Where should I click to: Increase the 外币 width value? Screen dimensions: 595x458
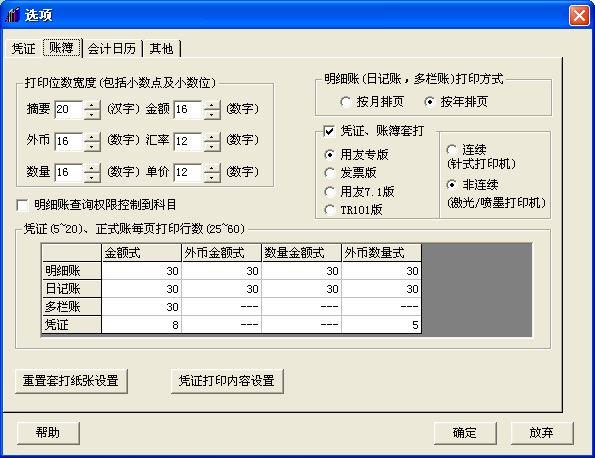click(92, 137)
